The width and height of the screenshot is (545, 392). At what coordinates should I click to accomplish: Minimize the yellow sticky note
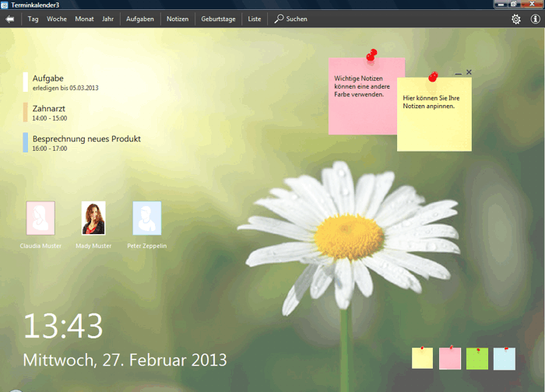pos(458,73)
